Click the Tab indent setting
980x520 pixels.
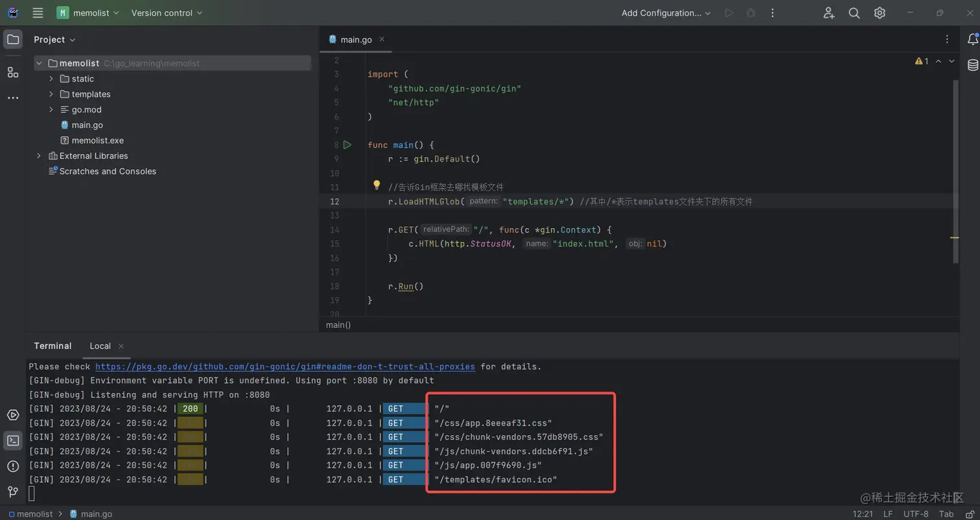pos(946,514)
